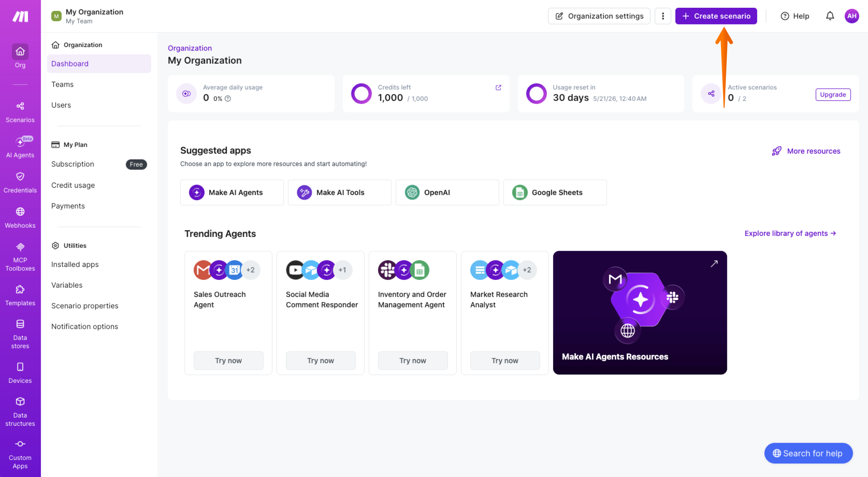Viewport: 868px width, 477px height.
Task: Open Credit usage under My Plan
Action: point(73,185)
